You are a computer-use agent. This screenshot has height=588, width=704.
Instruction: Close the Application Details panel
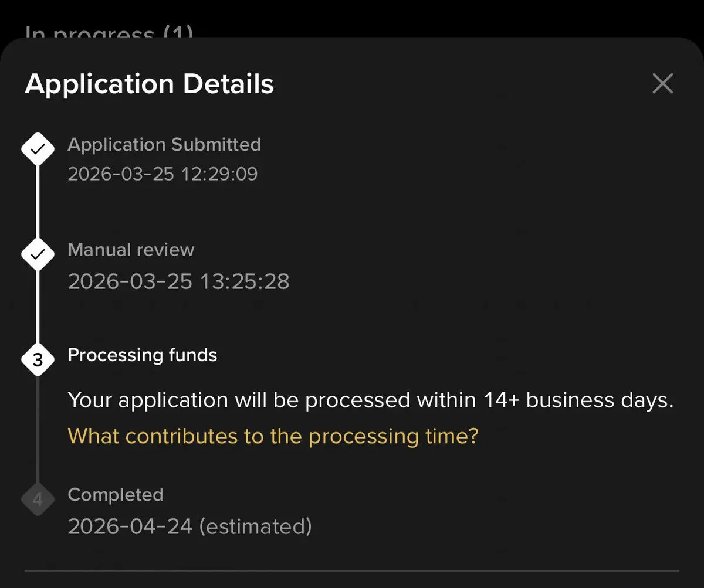point(662,84)
